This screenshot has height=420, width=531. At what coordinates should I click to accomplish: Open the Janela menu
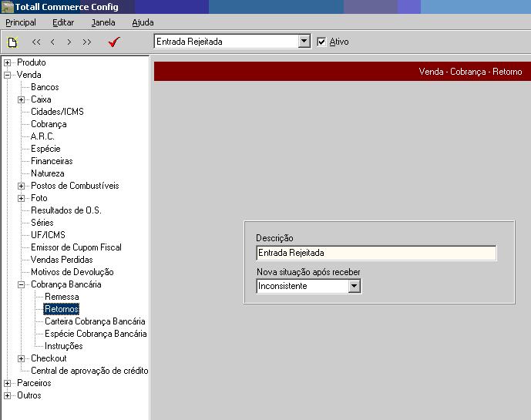[x=103, y=23]
